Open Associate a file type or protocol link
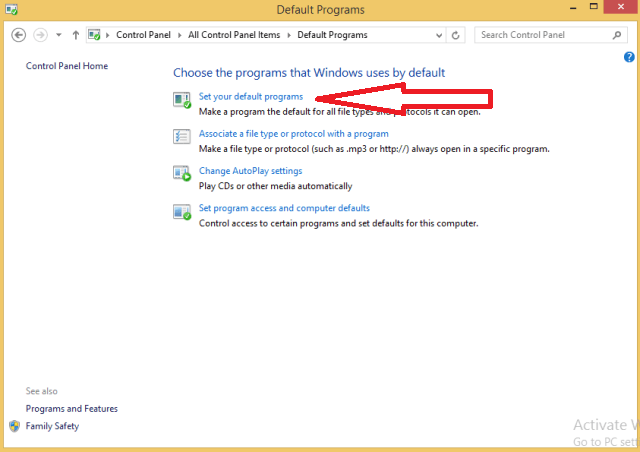The height and width of the screenshot is (452, 640). click(293, 134)
